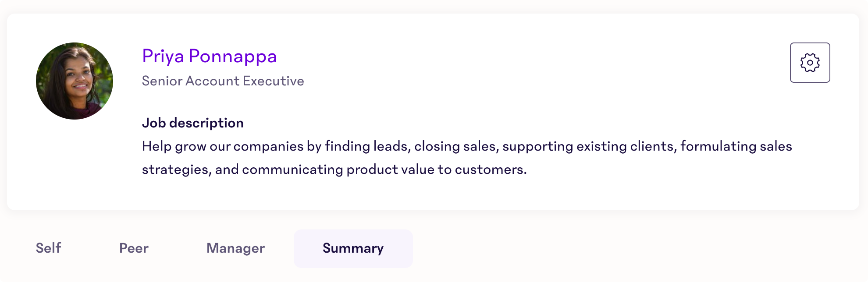The image size is (868, 282).
Task: Click the cog button in the profile card
Action: point(810,63)
